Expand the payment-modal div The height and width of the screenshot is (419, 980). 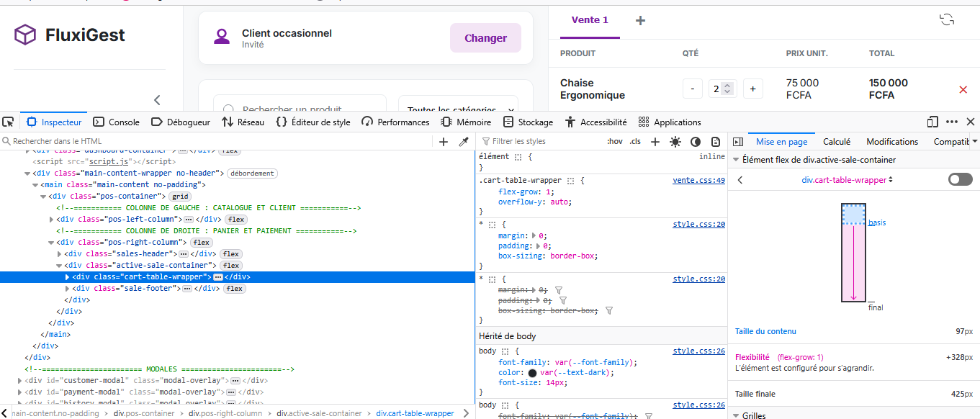pyautogui.click(x=19, y=392)
